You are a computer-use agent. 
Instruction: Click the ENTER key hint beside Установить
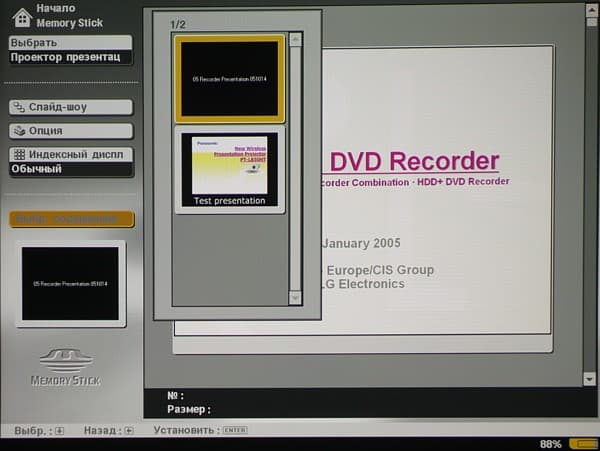pyautogui.click(x=235, y=430)
